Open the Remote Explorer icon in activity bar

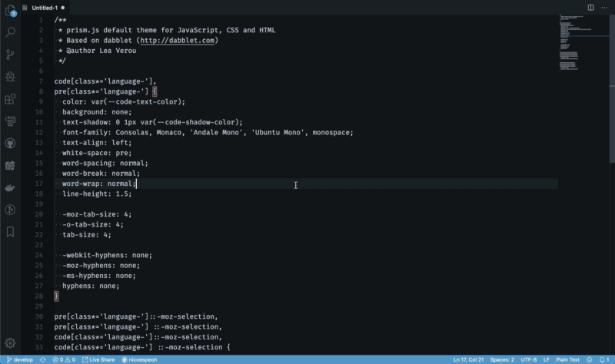(x=11, y=121)
